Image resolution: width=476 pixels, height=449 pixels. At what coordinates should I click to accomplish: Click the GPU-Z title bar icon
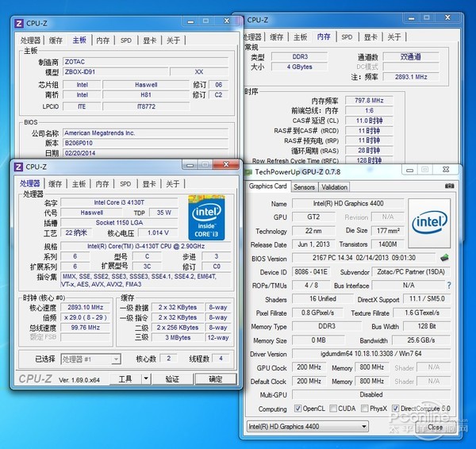248,172
